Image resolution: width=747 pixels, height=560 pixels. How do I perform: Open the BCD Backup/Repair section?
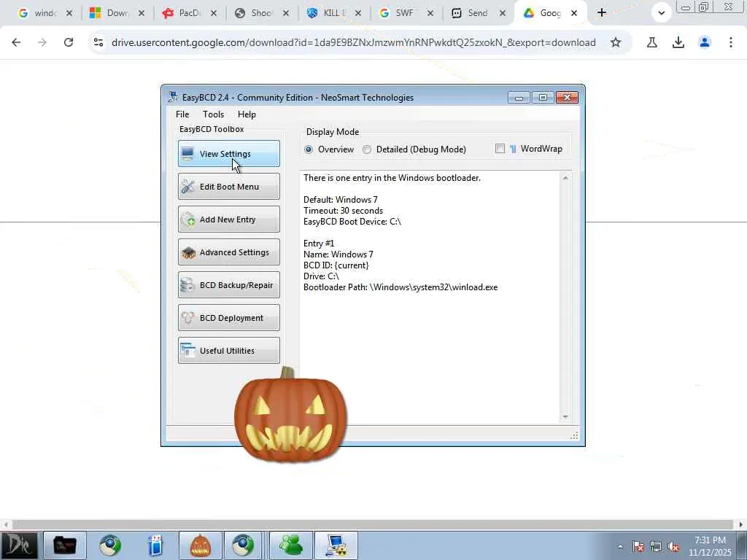click(x=228, y=285)
